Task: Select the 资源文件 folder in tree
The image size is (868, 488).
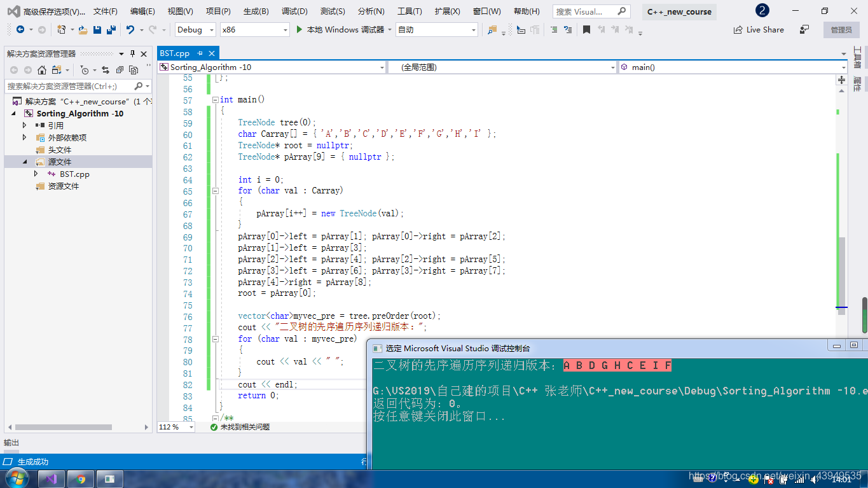Action: point(64,186)
